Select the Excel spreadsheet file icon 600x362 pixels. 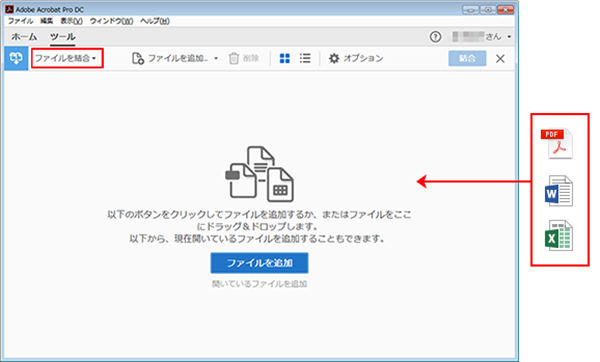[x=559, y=235]
